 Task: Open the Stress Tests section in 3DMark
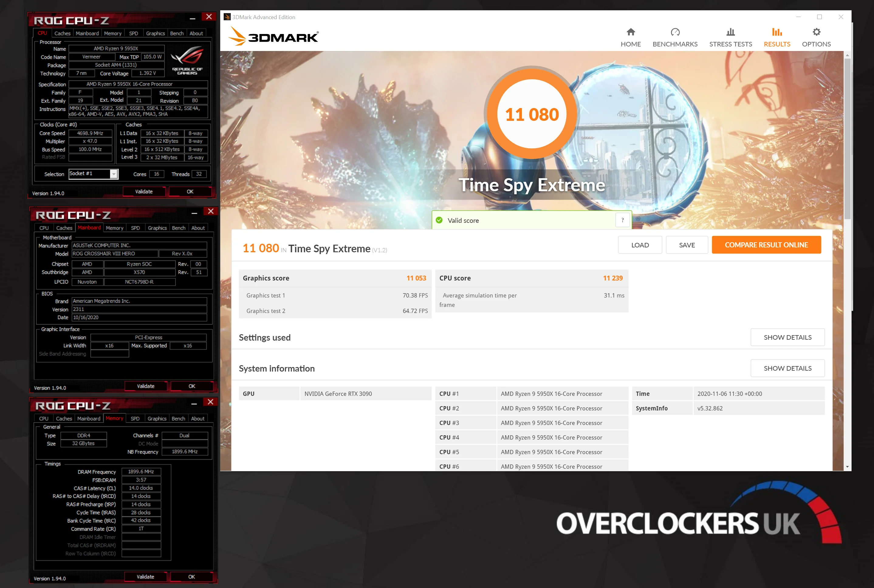[x=730, y=38]
